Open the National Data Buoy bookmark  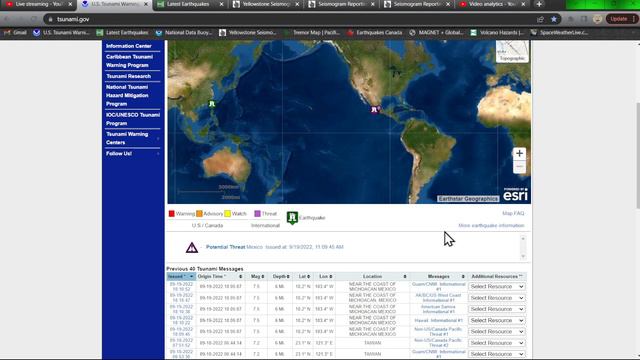click(184, 33)
